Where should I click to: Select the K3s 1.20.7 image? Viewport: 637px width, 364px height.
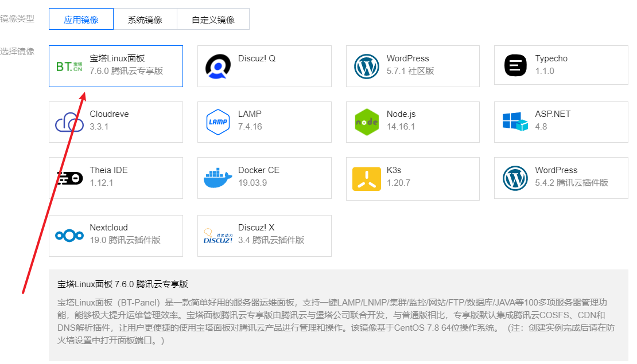tap(413, 179)
